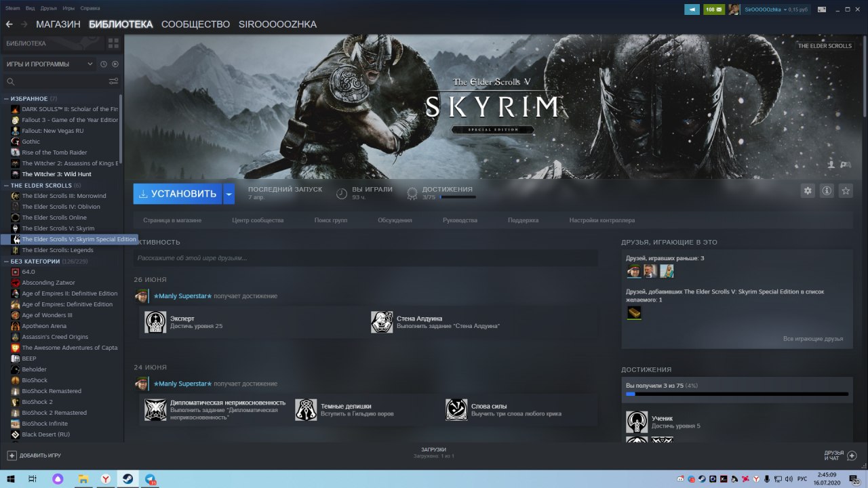Switch library to grid collections view
Viewport: 868px width, 488px height.
[x=113, y=43]
